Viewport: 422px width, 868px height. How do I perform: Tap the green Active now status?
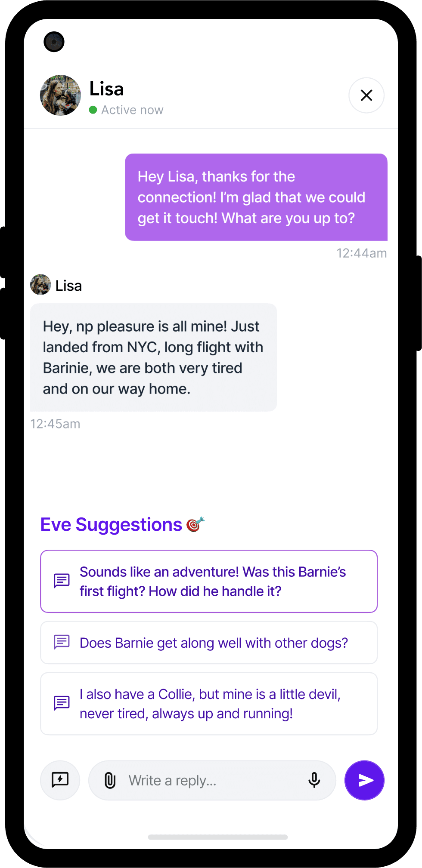[126, 110]
